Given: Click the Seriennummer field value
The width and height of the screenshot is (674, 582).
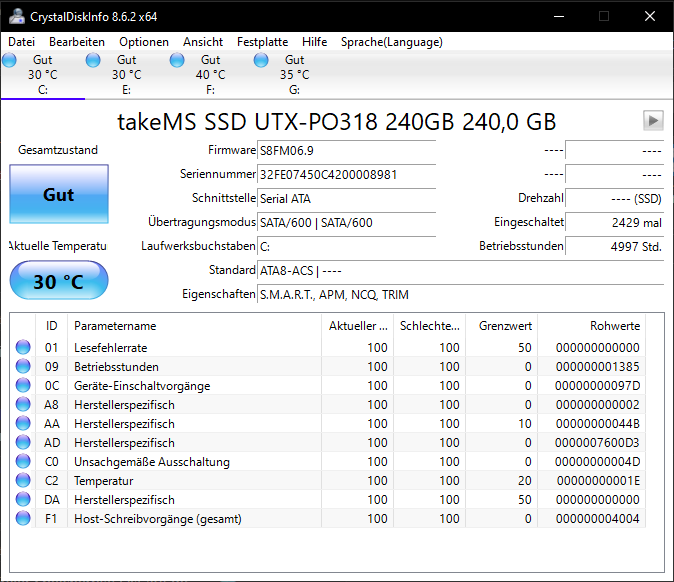Looking at the screenshot, I should 346,175.
